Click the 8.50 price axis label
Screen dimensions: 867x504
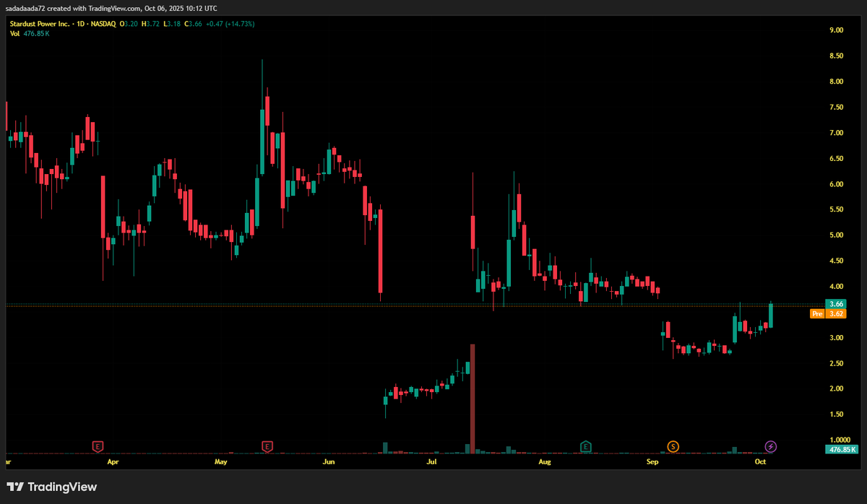point(837,56)
